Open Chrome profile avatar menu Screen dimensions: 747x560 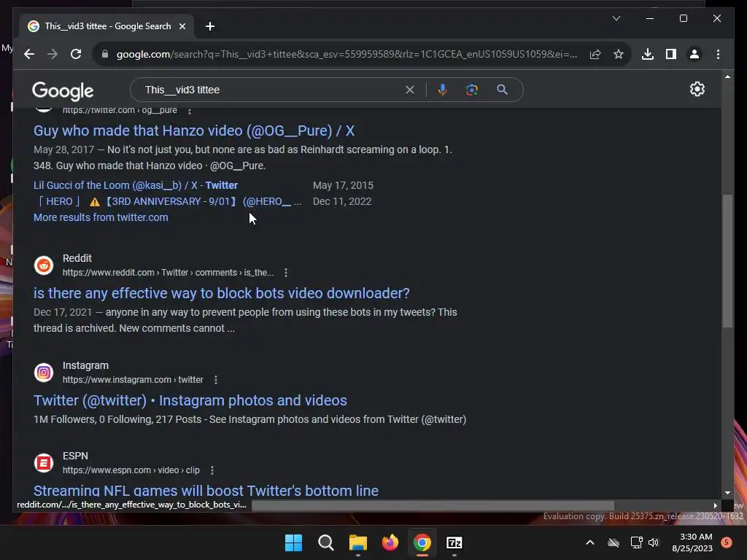[694, 54]
